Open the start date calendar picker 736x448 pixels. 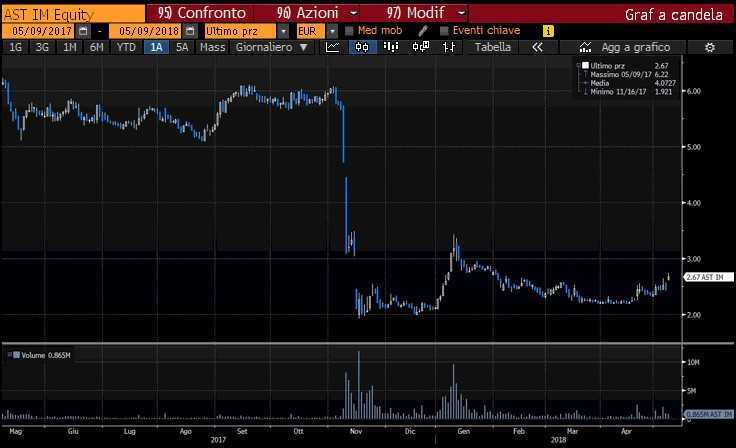[x=83, y=31]
